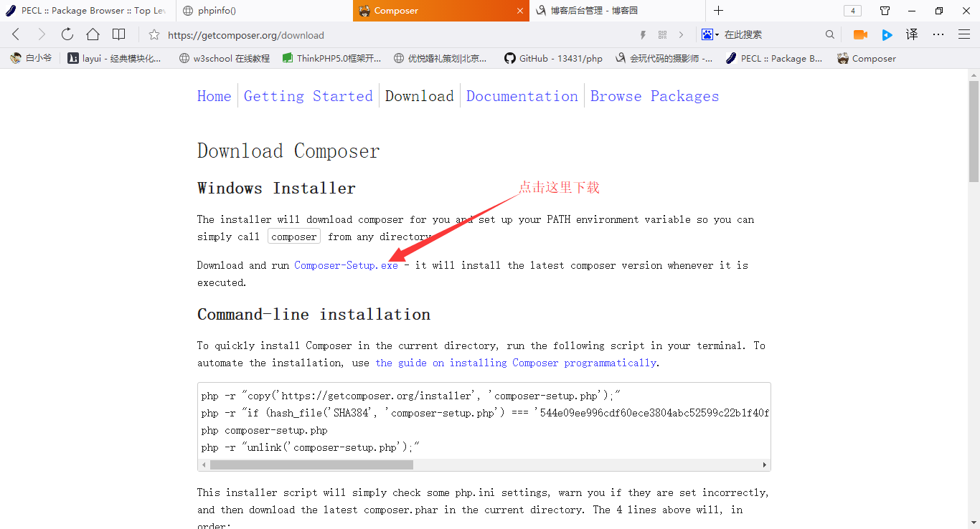Click the inline 'composer' code word
This screenshot has width=980, height=529.
pyautogui.click(x=294, y=237)
